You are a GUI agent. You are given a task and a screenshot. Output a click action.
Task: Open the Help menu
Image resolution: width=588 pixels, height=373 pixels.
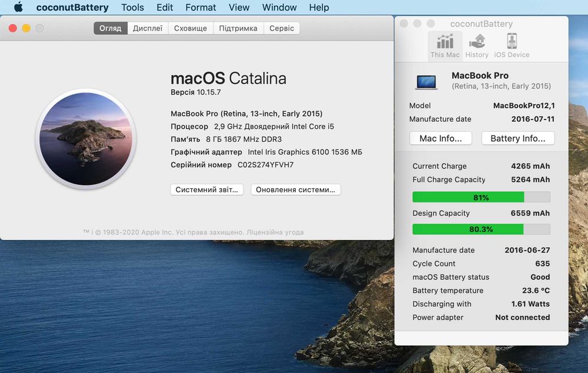319,8
